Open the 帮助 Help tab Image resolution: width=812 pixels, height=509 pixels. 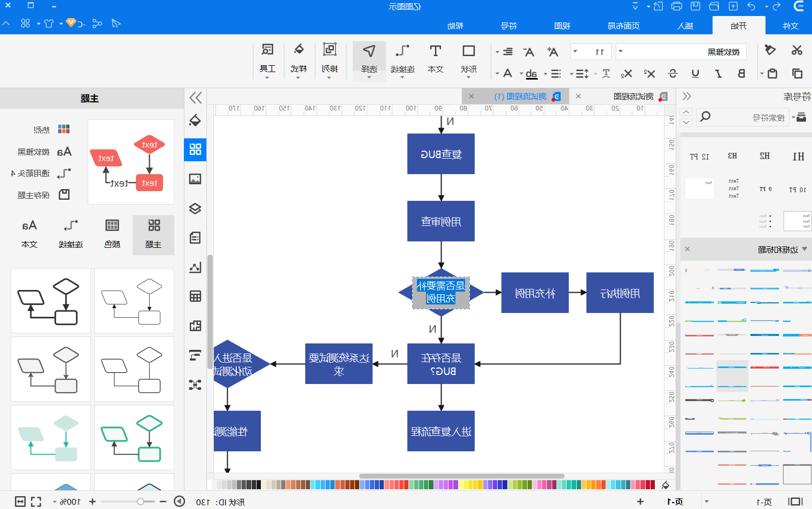[455, 26]
